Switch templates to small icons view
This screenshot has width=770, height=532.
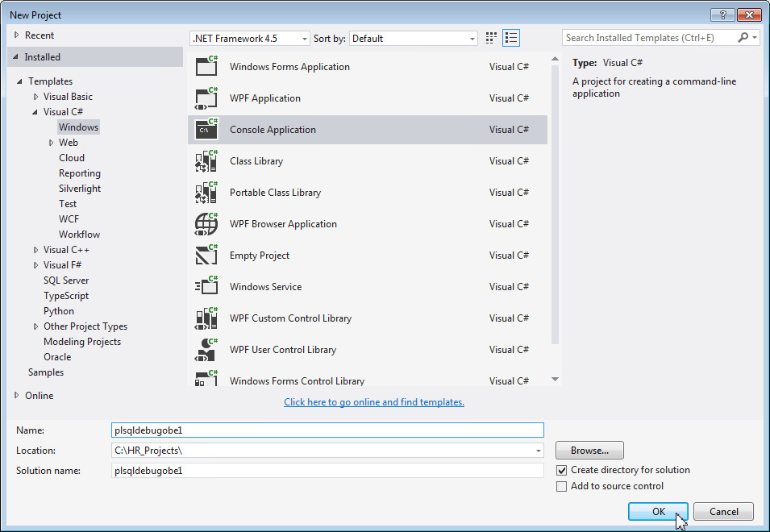(490, 37)
